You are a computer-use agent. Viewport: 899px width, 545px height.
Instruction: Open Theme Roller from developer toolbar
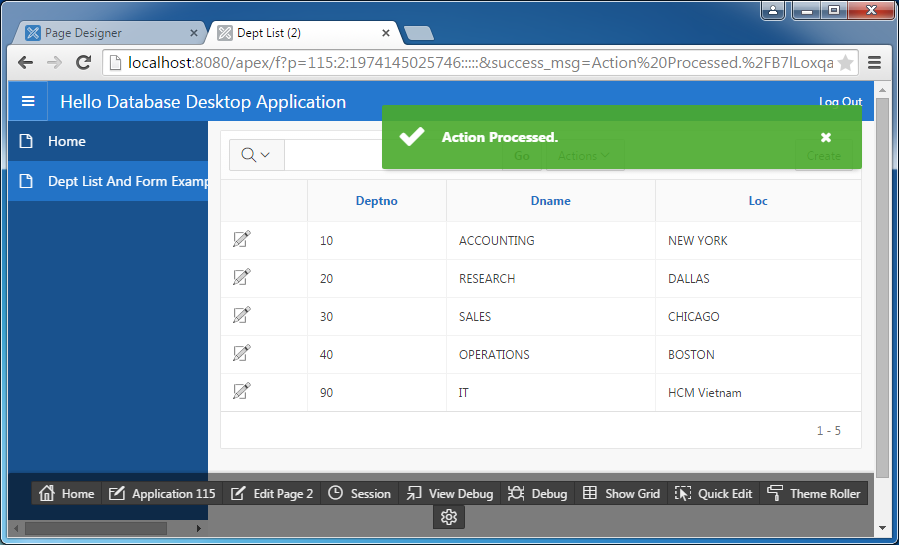(x=814, y=493)
